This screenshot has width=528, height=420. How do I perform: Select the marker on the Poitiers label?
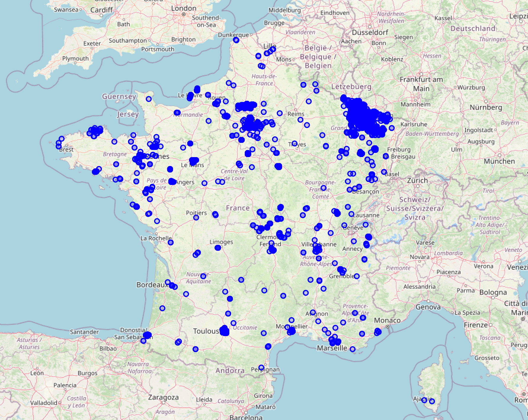(196, 218)
